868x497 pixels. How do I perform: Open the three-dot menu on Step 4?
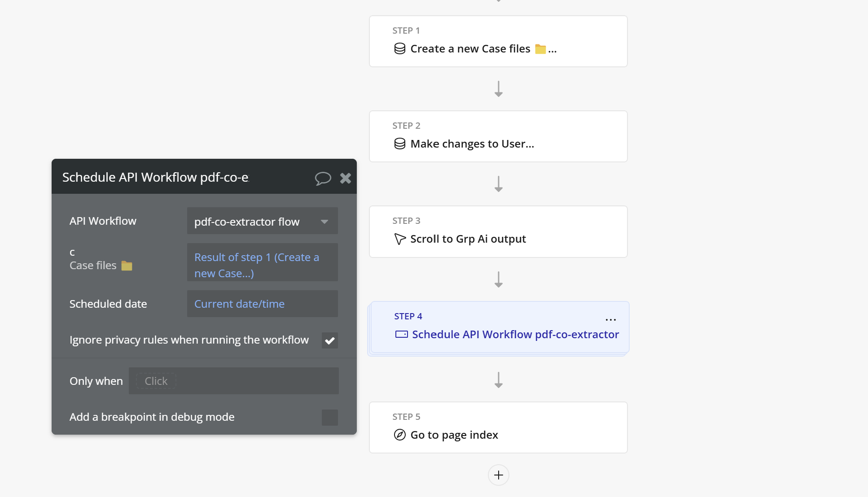tap(610, 319)
